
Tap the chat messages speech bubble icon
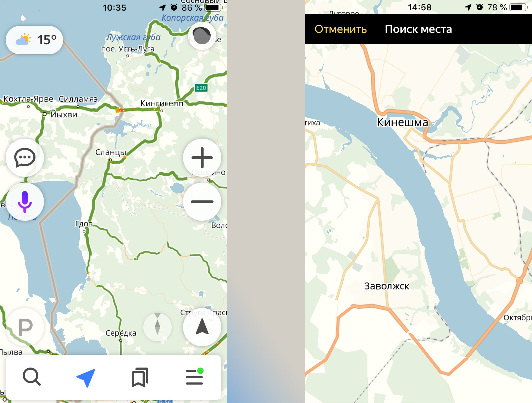tap(25, 158)
